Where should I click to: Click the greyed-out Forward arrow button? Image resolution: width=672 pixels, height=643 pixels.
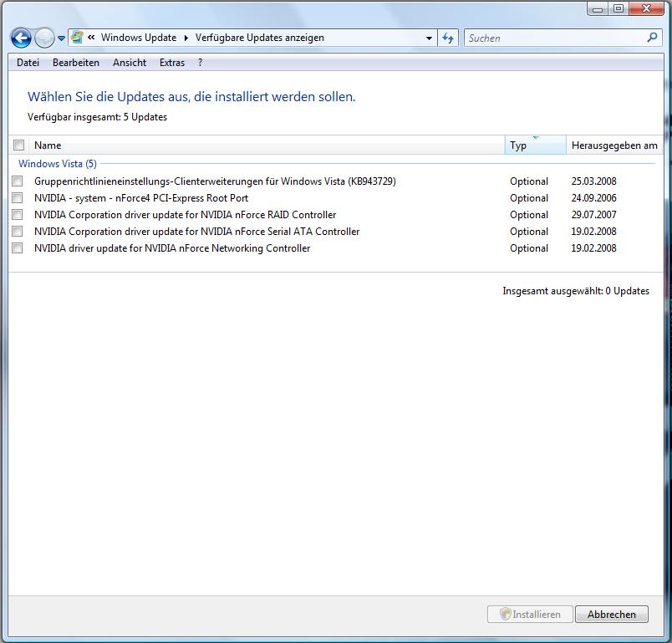pyautogui.click(x=44, y=38)
